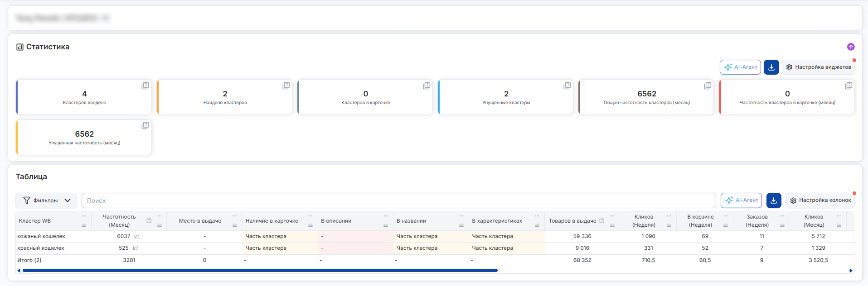The image size is (868, 286).
Task: Open three-dots options on В корзине (Неделя) column
Action: coord(726,216)
